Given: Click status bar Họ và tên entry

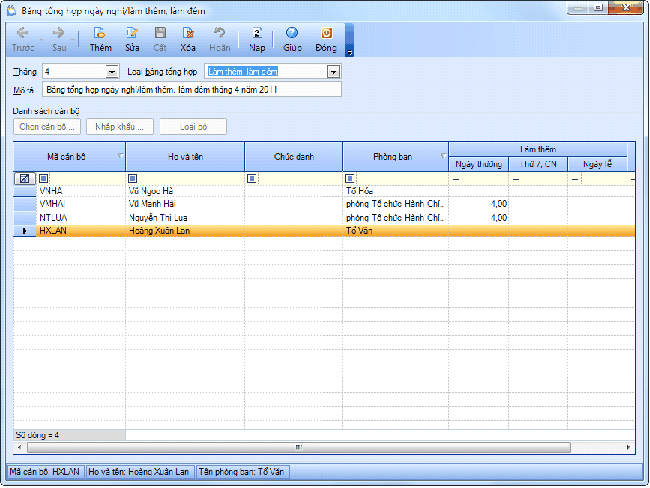Looking at the screenshot, I should 139,472.
